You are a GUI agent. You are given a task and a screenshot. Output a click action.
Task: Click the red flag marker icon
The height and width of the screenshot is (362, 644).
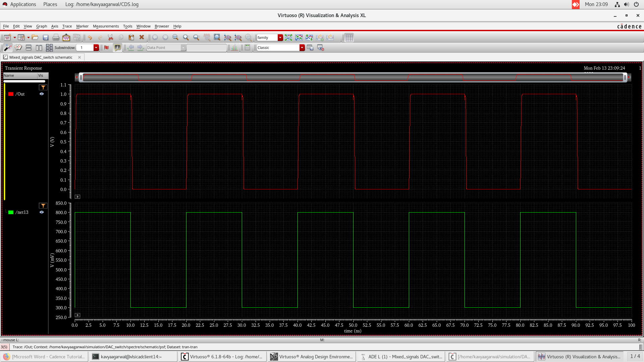pyautogui.click(x=107, y=48)
